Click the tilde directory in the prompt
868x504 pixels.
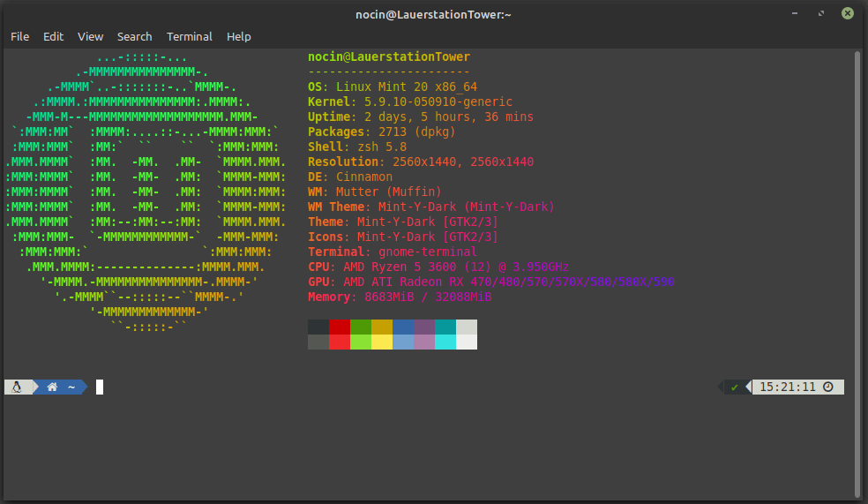click(x=71, y=387)
